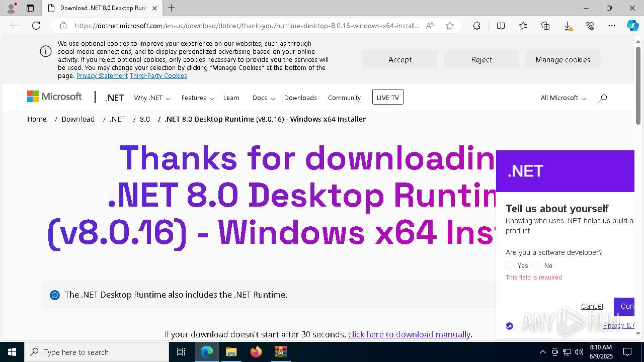Open the Downloads nav item
Image resolution: width=644 pixels, height=362 pixels.
pyautogui.click(x=300, y=98)
